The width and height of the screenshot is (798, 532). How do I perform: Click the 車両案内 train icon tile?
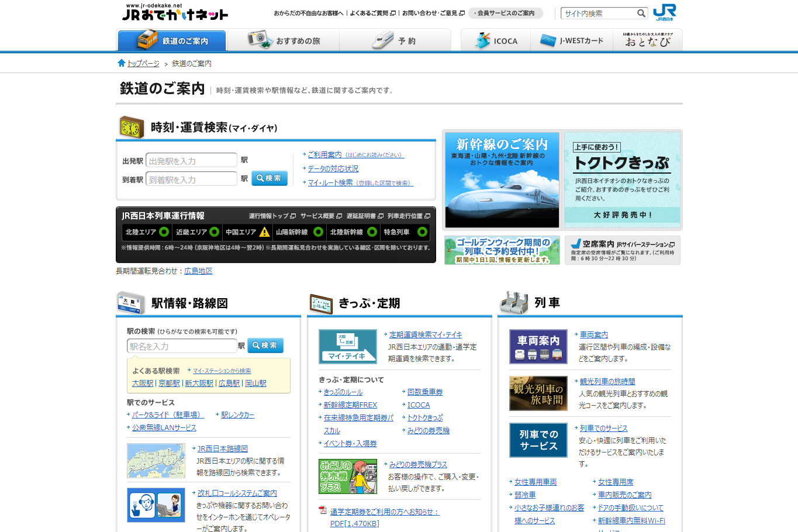(538, 347)
